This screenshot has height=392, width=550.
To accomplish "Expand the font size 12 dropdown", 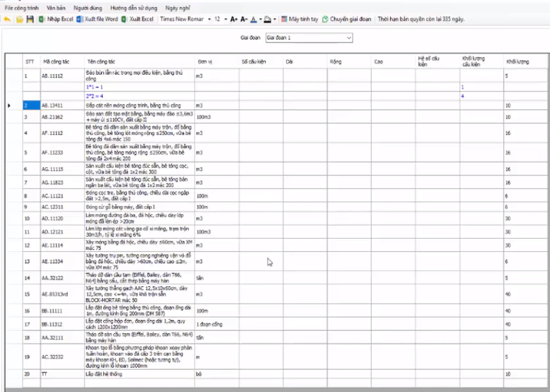I will (226, 19).
